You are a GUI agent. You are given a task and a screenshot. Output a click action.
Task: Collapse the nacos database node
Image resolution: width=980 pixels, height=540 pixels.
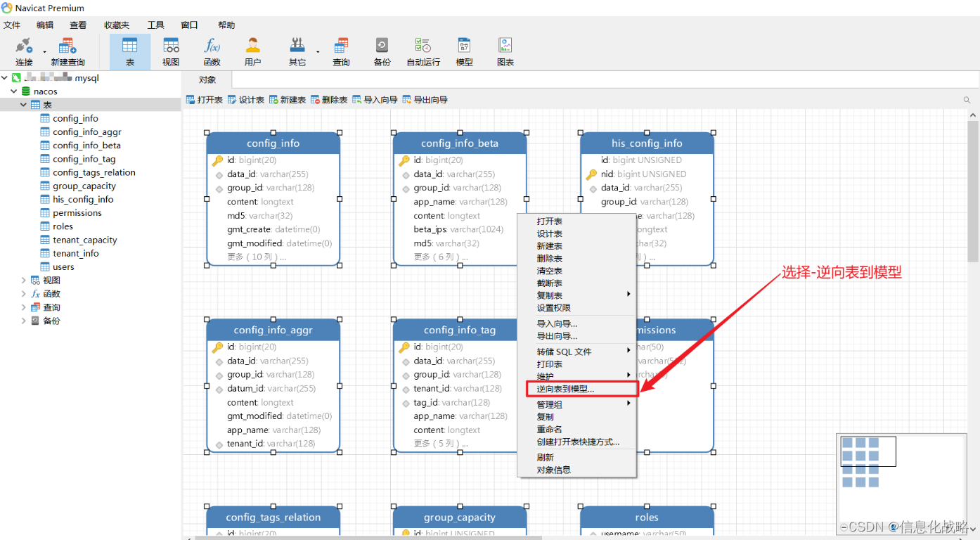click(x=13, y=91)
